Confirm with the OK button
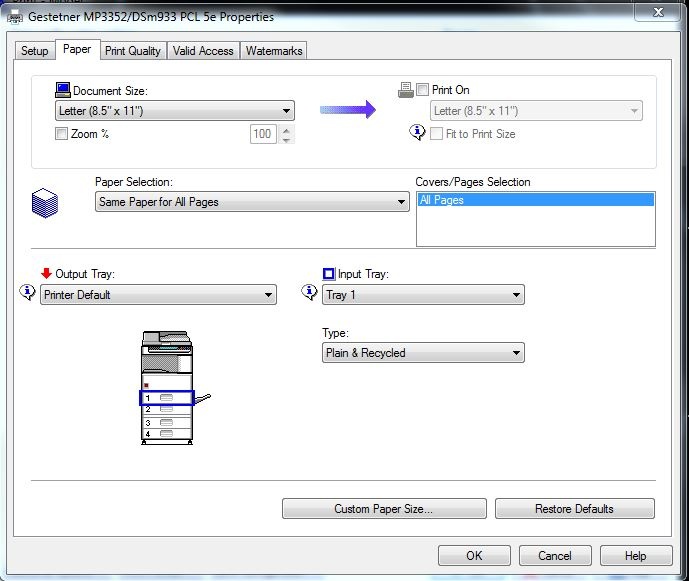689x581 pixels. click(474, 556)
